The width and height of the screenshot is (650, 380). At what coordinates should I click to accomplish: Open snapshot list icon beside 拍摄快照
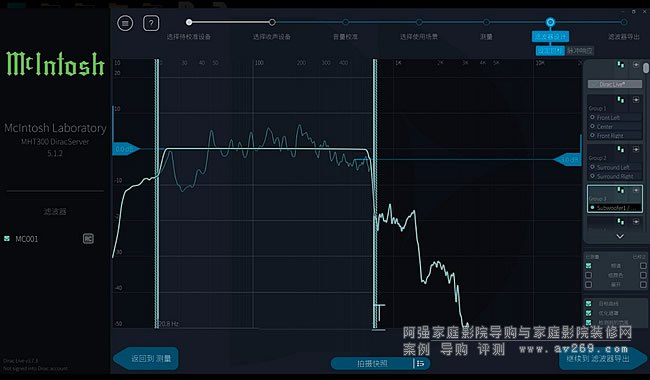420,363
